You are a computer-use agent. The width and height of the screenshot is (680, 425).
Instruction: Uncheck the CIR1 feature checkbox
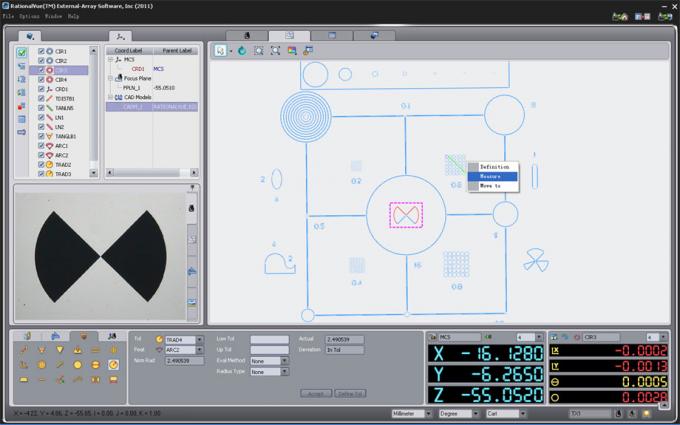click(x=41, y=51)
